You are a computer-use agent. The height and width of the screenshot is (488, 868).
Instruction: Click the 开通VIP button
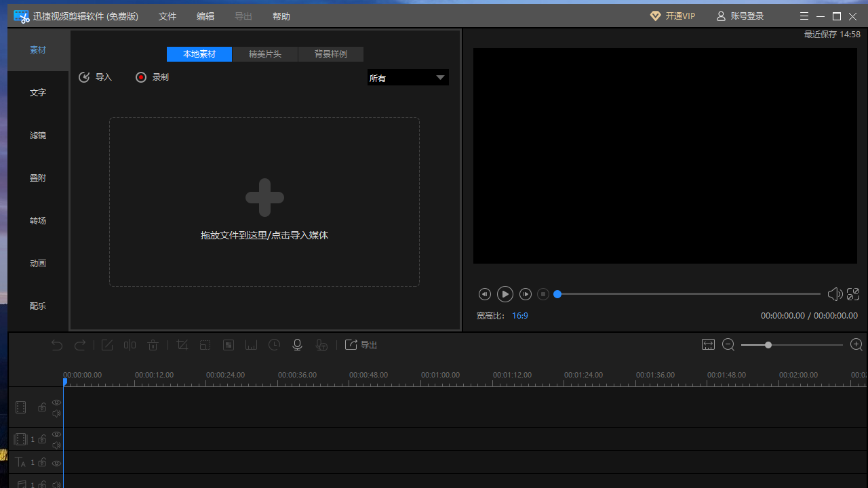point(673,16)
